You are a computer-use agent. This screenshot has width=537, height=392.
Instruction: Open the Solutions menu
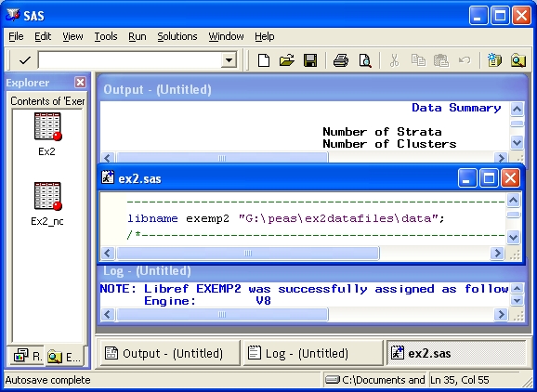pyautogui.click(x=177, y=36)
